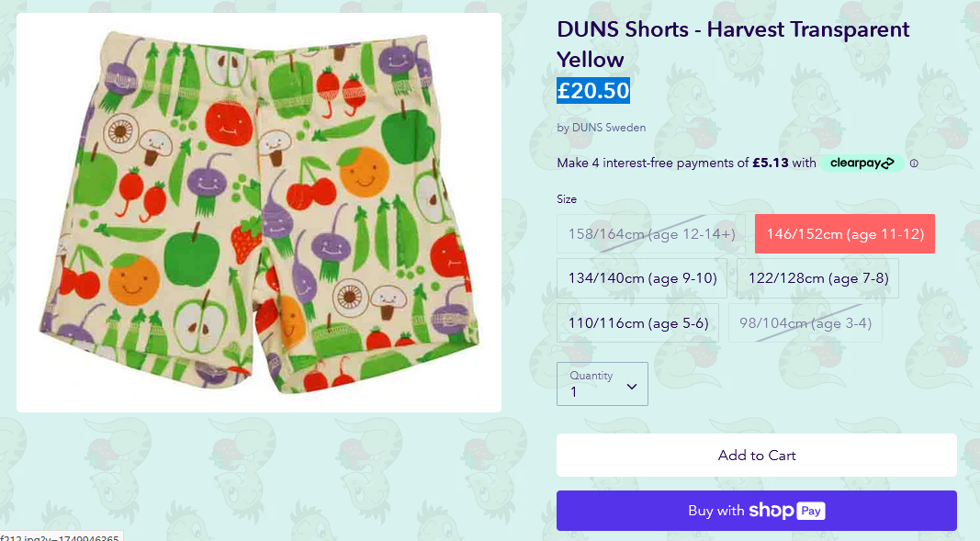Click the unavailable 98/104cm (age 3-4) size
The height and width of the screenshot is (541, 980).
click(805, 323)
